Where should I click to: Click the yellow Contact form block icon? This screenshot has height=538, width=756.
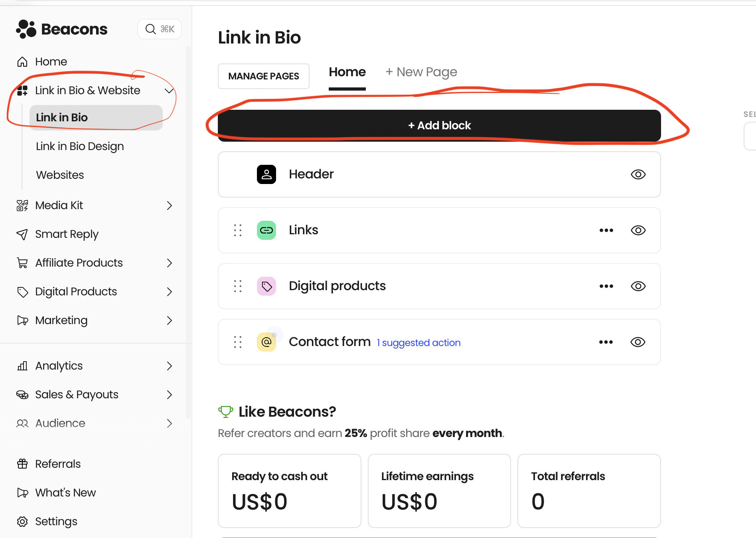click(266, 342)
